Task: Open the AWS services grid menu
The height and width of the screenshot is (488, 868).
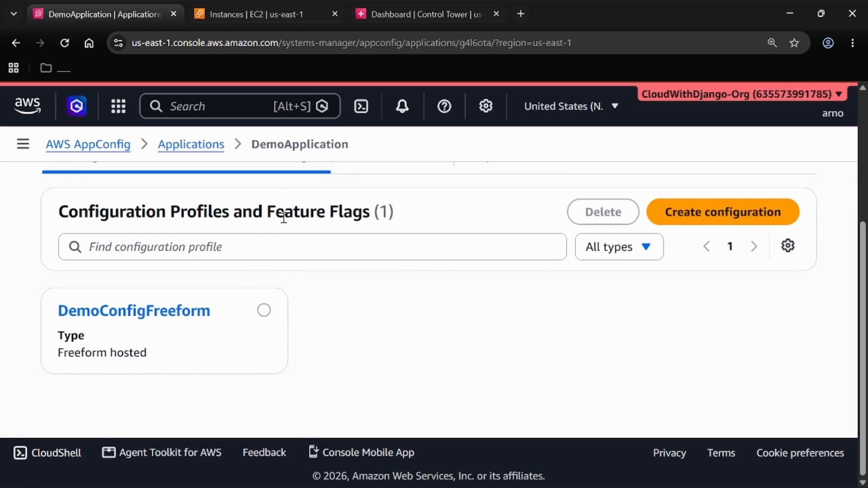Action: pyautogui.click(x=118, y=106)
